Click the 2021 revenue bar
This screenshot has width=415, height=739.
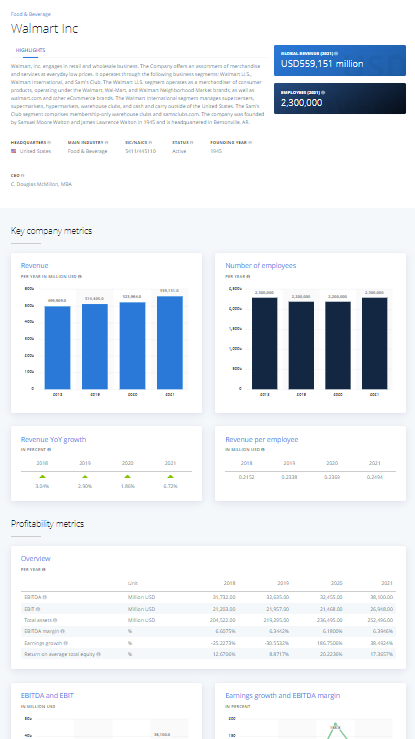(170, 343)
